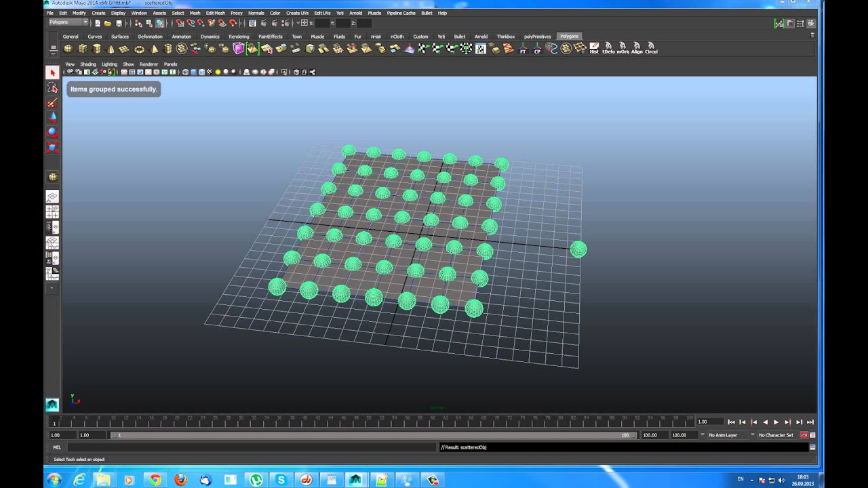Click the Circul shelf button

click(x=651, y=48)
